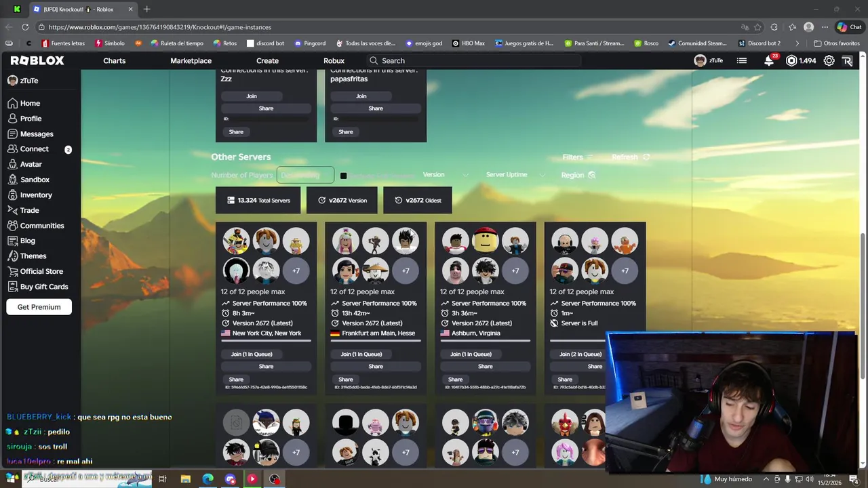The height and width of the screenshot is (488, 868).
Task: Reload the page with browser refresh icon
Action: [x=25, y=27]
